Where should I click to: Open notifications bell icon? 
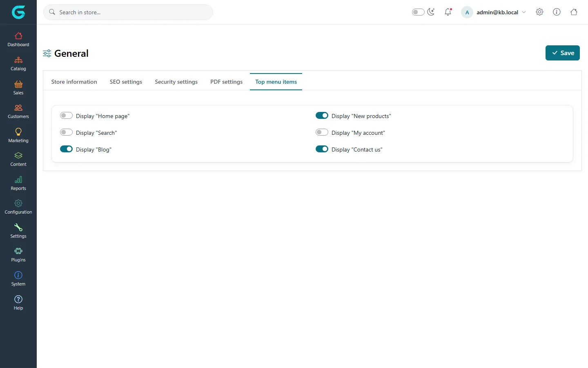(x=448, y=12)
